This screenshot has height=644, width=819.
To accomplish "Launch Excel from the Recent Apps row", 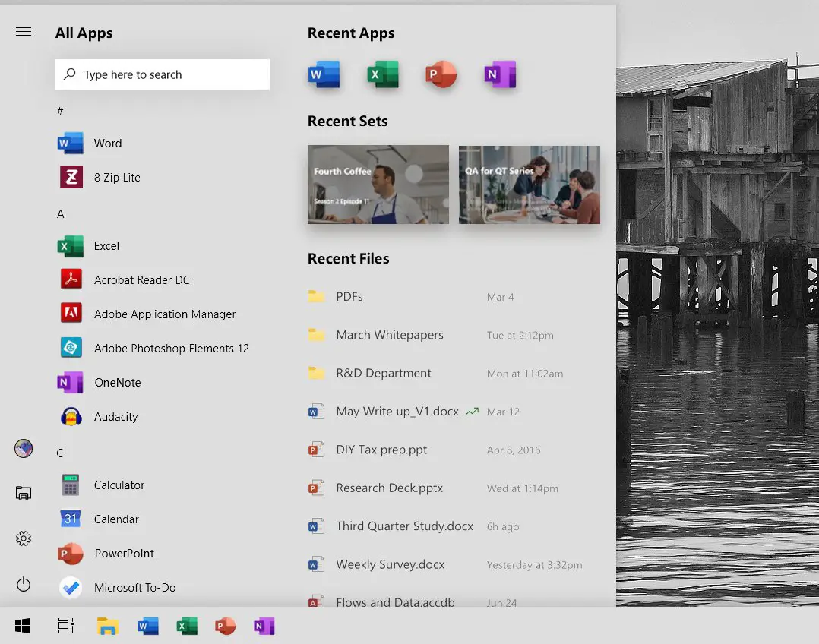I will 383,74.
